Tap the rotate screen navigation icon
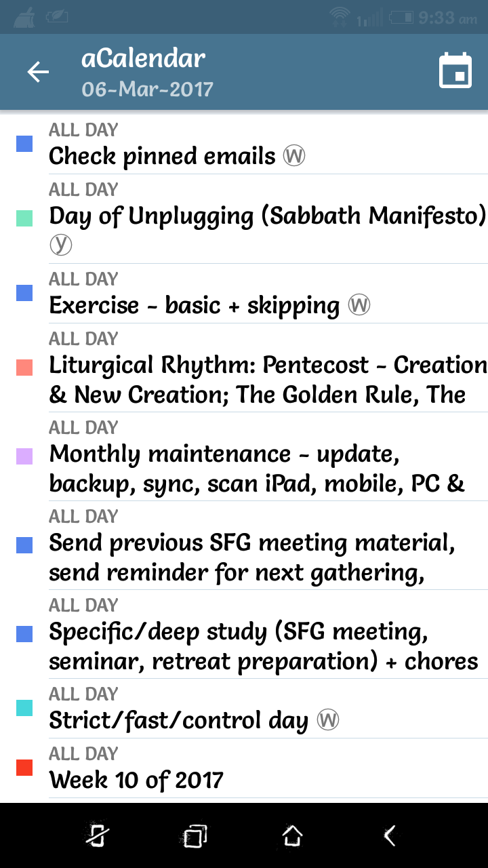 tap(97, 835)
